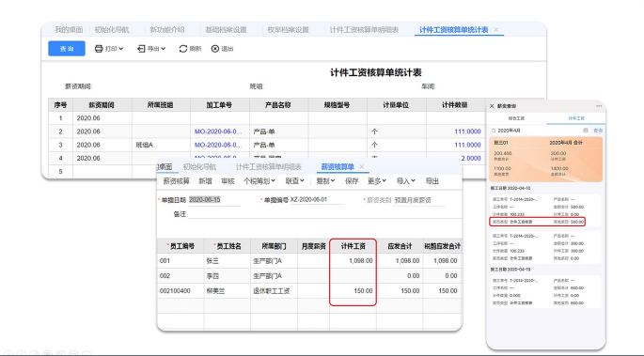Click 薪资核算 in payroll toolbar
This screenshot has width=644, height=356.
176,181
